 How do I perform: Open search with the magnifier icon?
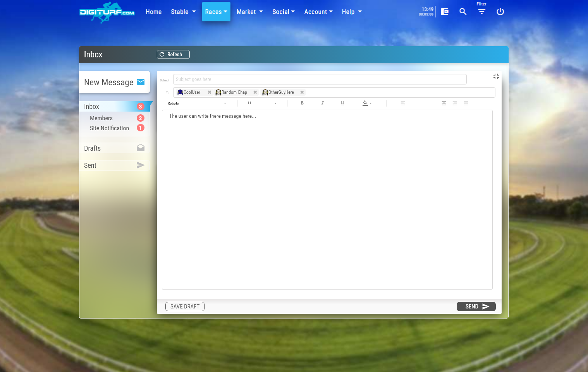tap(463, 12)
